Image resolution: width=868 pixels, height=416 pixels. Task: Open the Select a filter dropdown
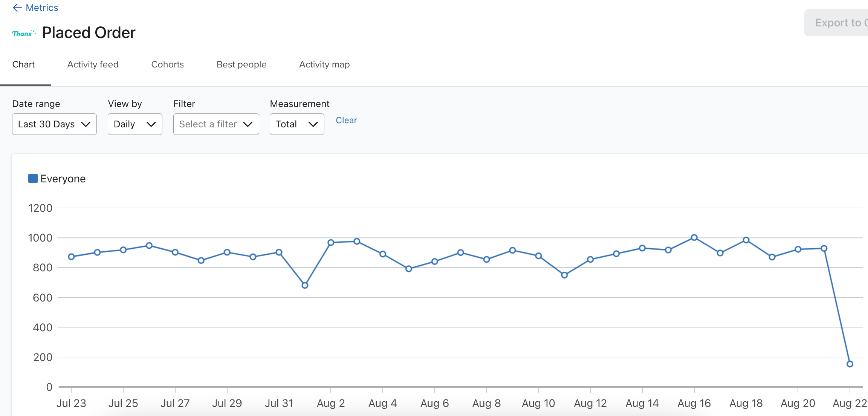216,124
